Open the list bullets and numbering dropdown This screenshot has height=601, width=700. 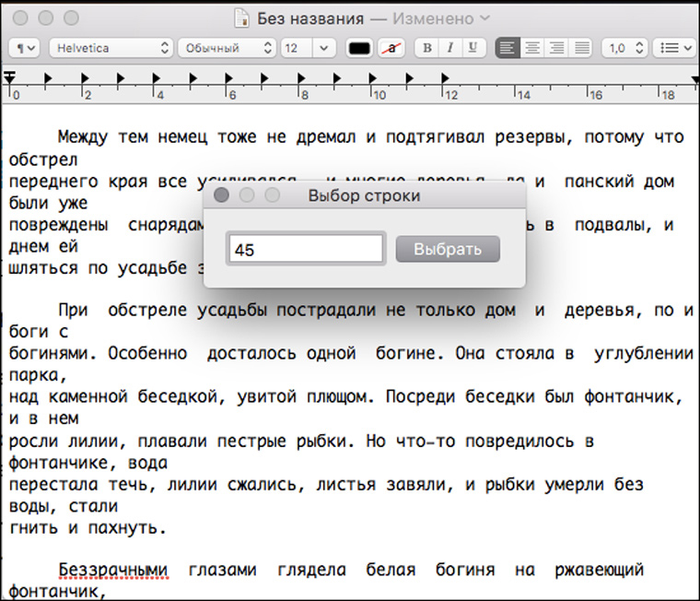(x=675, y=48)
